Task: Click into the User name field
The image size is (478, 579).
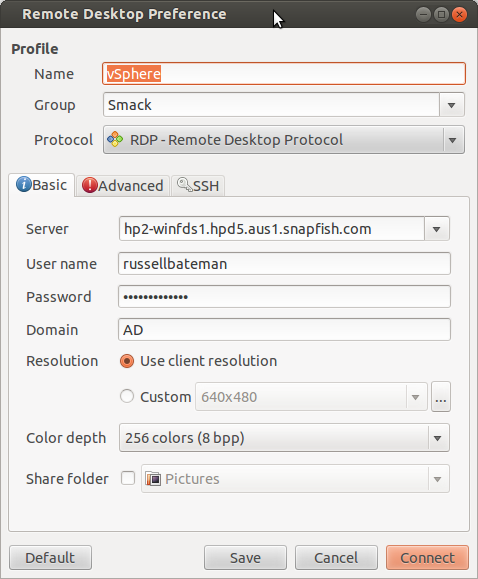Action: coord(284,264)
